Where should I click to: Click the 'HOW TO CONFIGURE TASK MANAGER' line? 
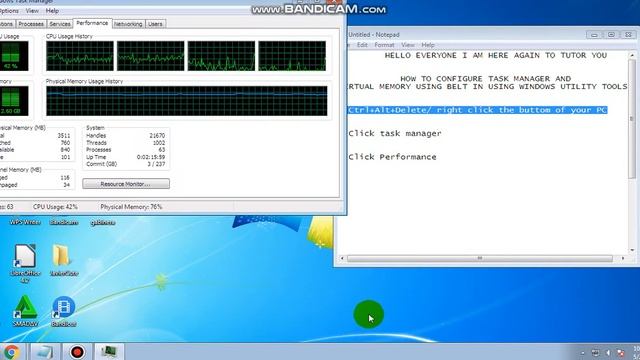point(485,79)
